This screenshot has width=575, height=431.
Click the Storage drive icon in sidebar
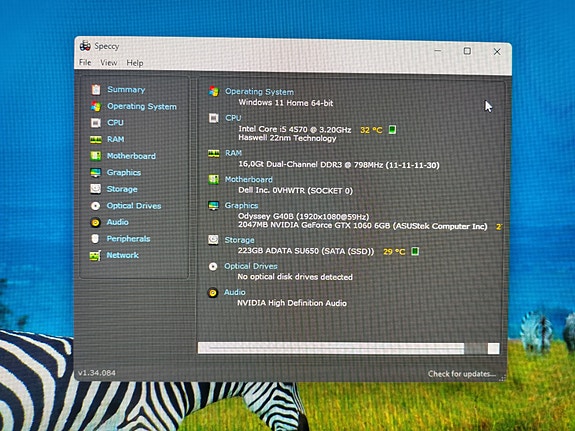point(96,189)
